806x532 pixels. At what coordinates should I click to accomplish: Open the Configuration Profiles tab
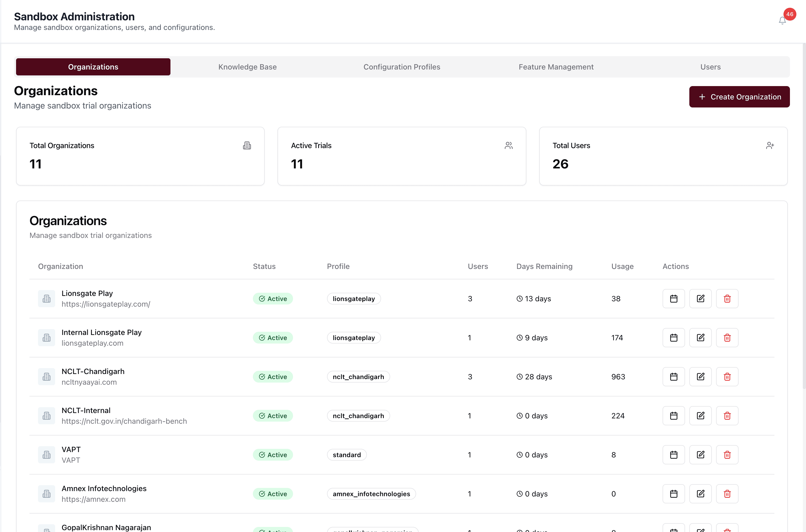[x=402, y=67]
